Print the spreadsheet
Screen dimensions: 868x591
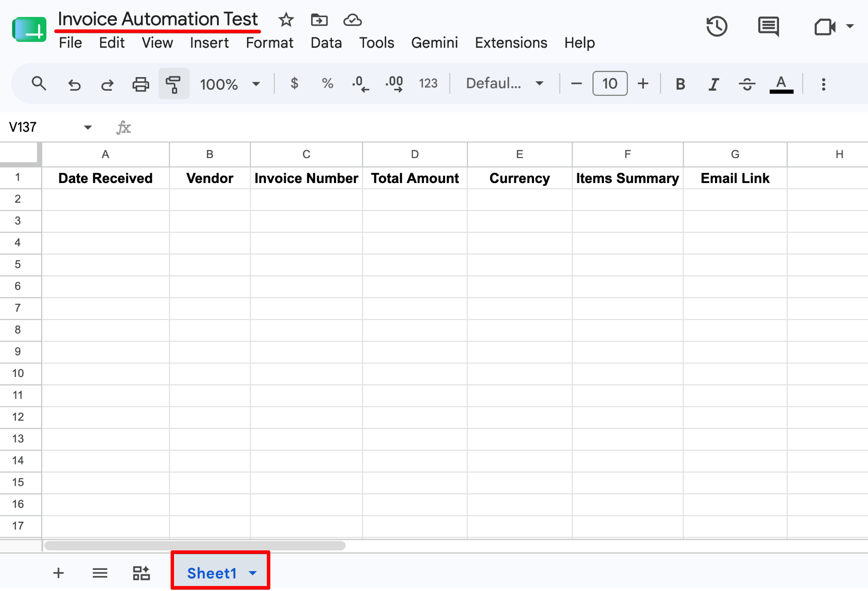pyautogui.click(x=141, y=84)
